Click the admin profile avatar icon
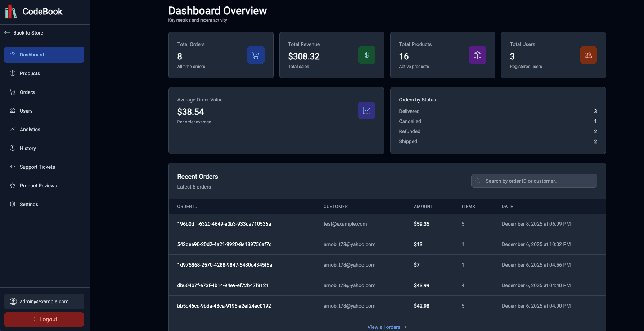The width and height of the screenshot is (644, 331). pos(13,301)
